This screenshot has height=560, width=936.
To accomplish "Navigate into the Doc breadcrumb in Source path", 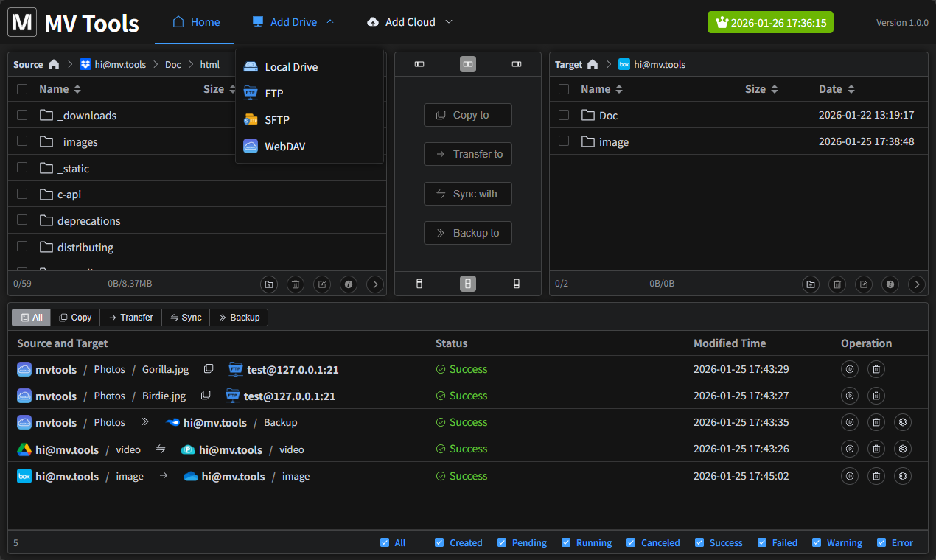I will tap(172, 64).
